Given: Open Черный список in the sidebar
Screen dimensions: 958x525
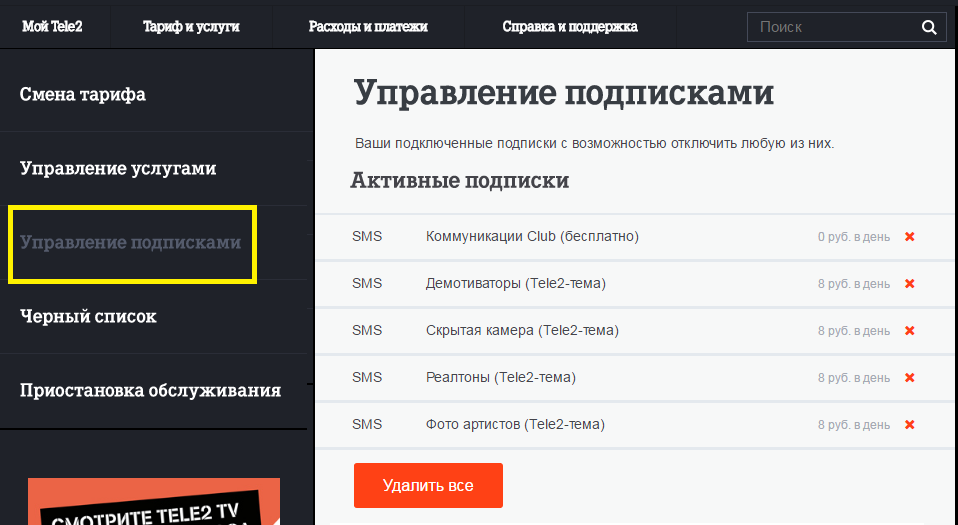Looking at the screenshot, I should point(88,317).
